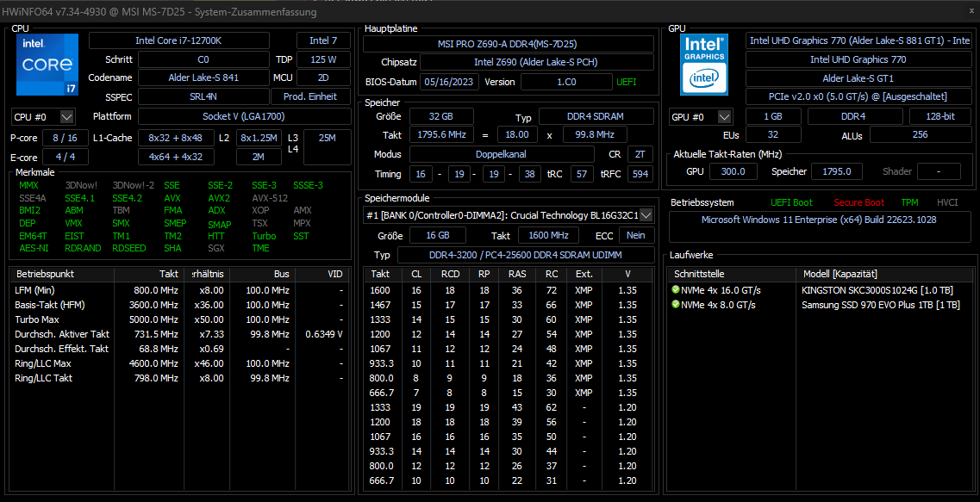Select the Basis-Takt (HFM) row
The image size is (980, 502).
click(179, 305)
